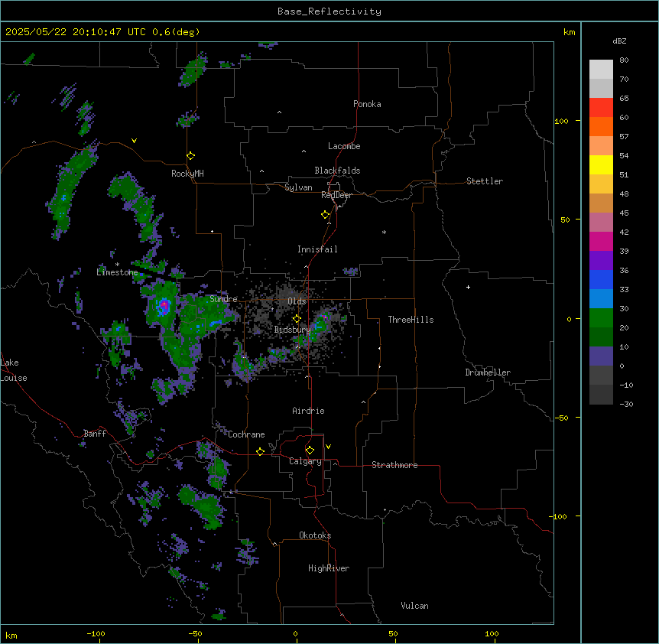
Task: Select the Vulcan label
Action: point(414,606)
